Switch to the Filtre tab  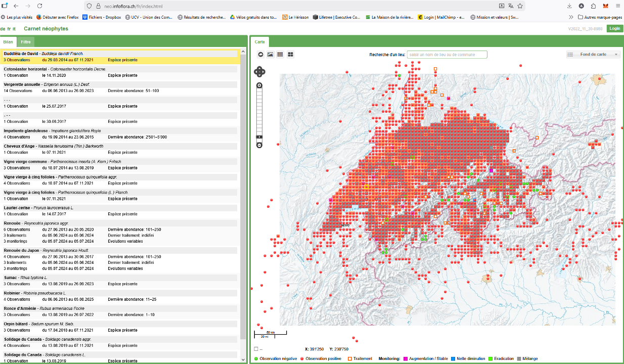click(x=26, y=42)
